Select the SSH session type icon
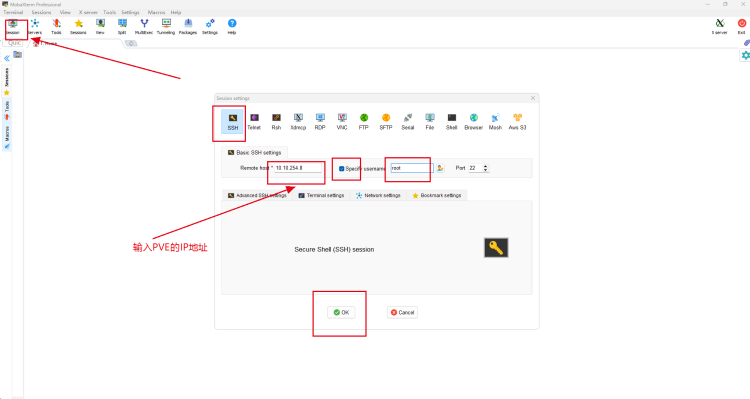The image size is (750, 399). 232,122
